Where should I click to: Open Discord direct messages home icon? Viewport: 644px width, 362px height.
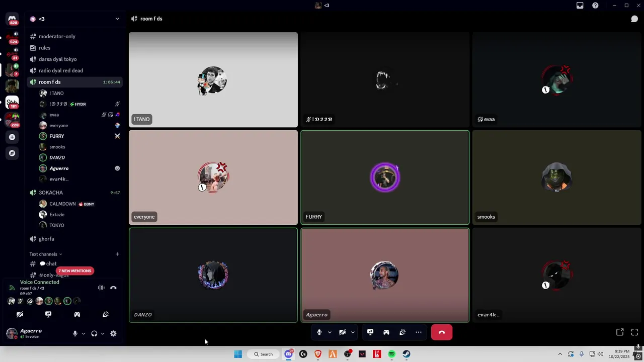12,19
